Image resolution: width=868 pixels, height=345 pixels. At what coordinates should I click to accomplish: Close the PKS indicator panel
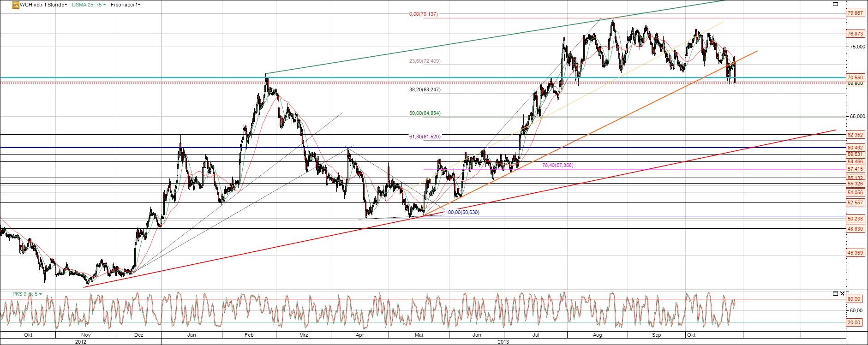tap(843, 294)
